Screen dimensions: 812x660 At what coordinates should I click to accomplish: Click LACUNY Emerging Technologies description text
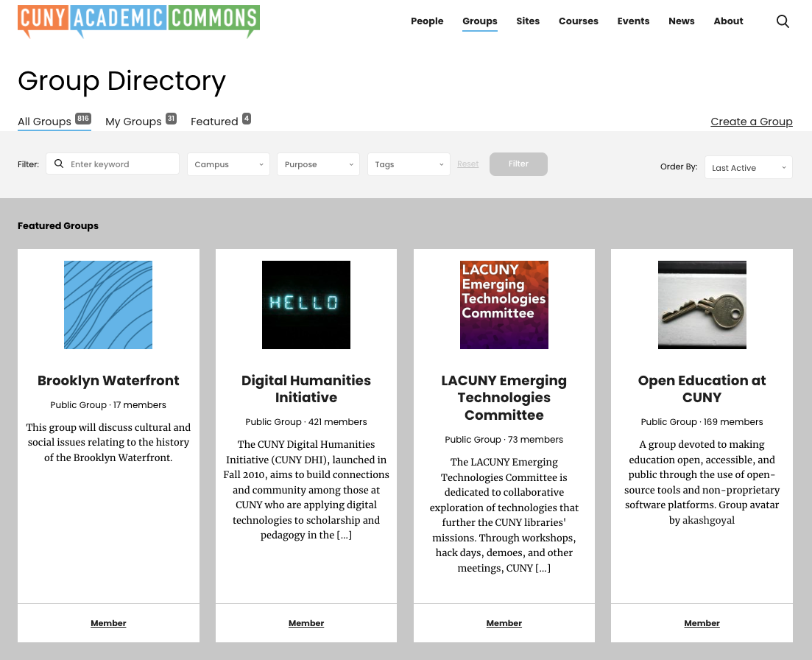click(x=504, y=515)
